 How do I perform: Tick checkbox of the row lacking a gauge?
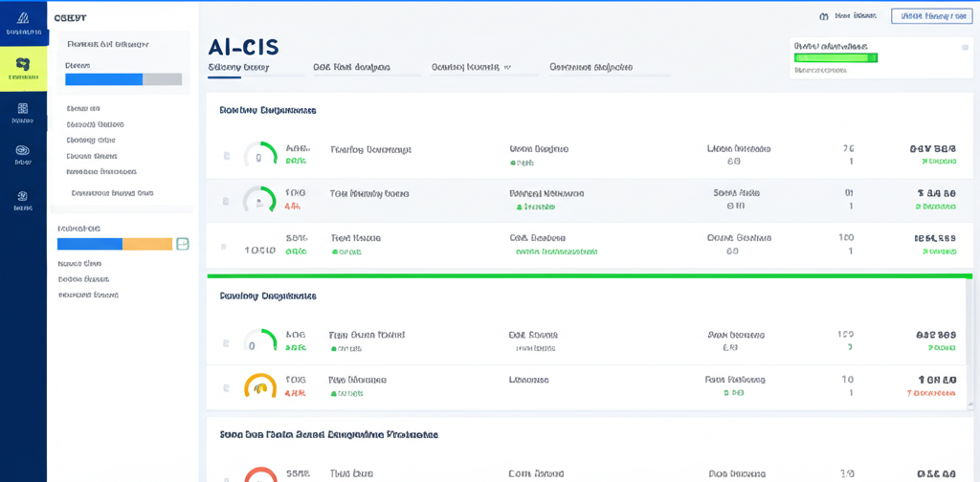click(x=224, y=247)
